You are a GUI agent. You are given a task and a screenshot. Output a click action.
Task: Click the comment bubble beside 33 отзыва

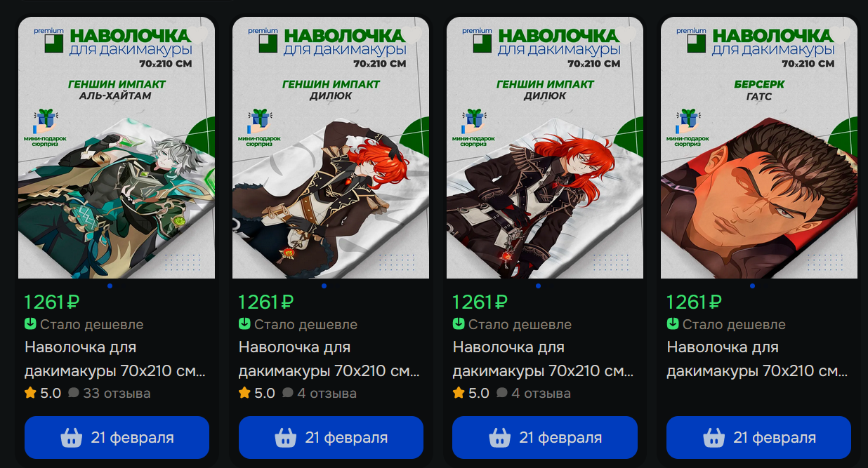[74, 393]
